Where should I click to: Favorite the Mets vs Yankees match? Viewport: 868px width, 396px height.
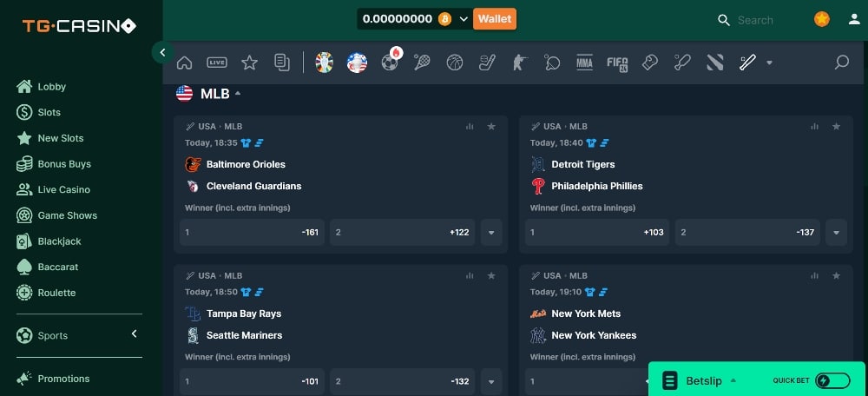coord(837,275)
